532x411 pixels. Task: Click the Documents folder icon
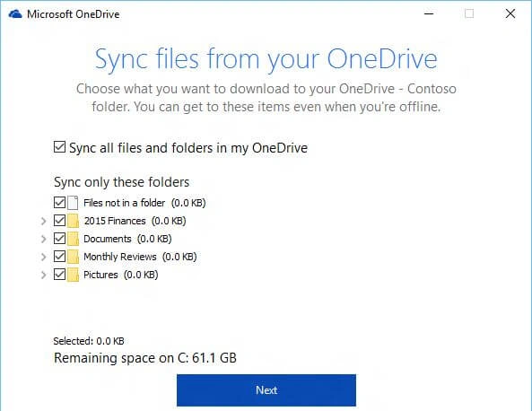(x=73, y=239)
